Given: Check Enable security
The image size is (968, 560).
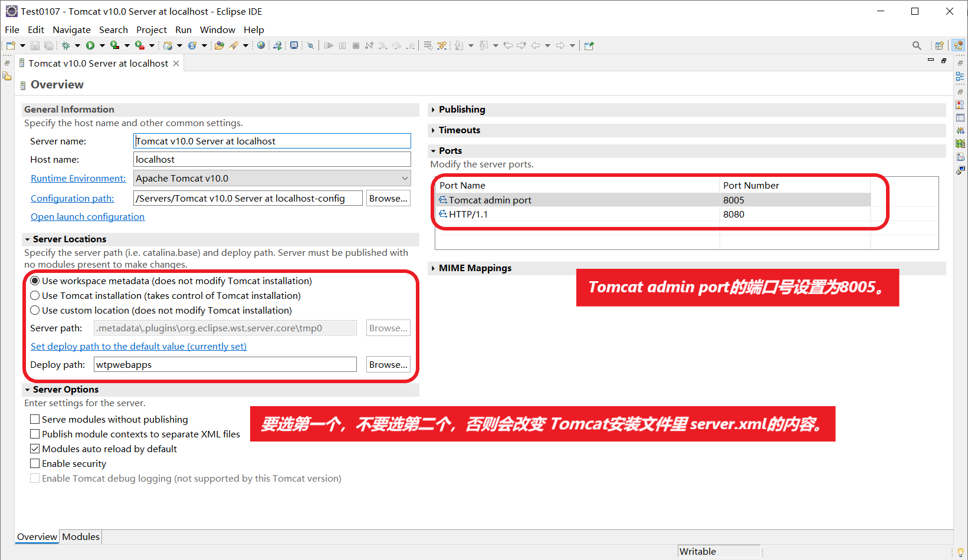Looking at the screenshot, I should [x=35, y=463].
